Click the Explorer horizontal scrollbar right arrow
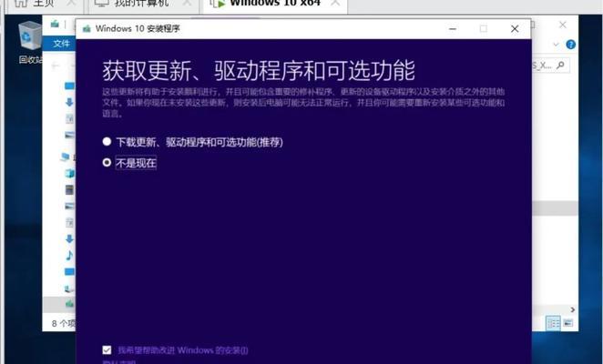 click(x=573, y=309)
